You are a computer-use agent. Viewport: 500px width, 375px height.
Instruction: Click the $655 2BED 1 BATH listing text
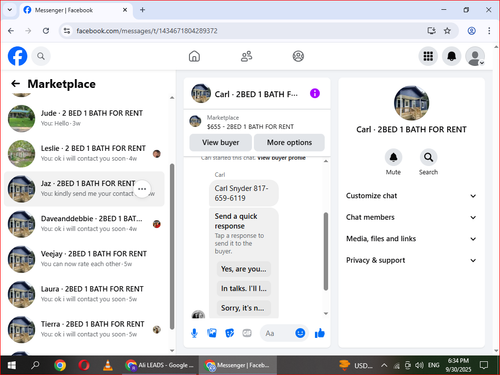pyautogui.click(x=250, y=127)
